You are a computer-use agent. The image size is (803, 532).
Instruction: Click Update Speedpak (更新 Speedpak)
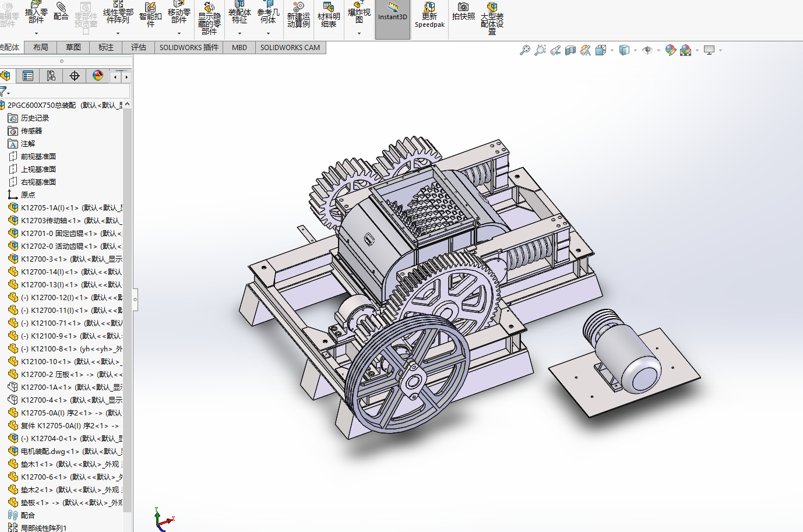[x=429, y=15]
